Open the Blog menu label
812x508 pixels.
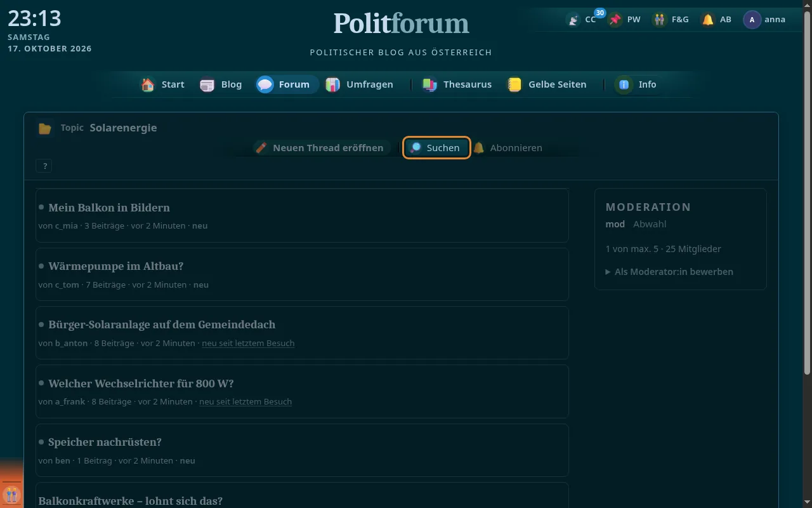(232, 84)
